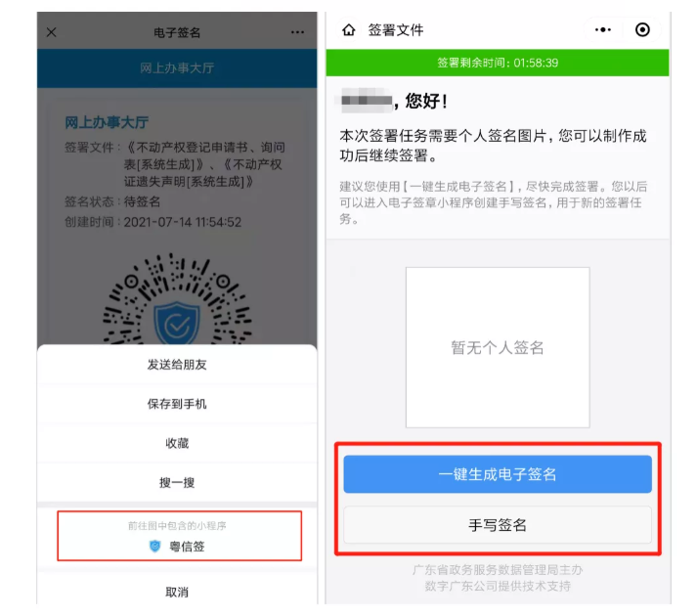Tap the circular close-target capsule icon
The height and width of the screenshot is (616, 696).
click(x=642, y=29)
